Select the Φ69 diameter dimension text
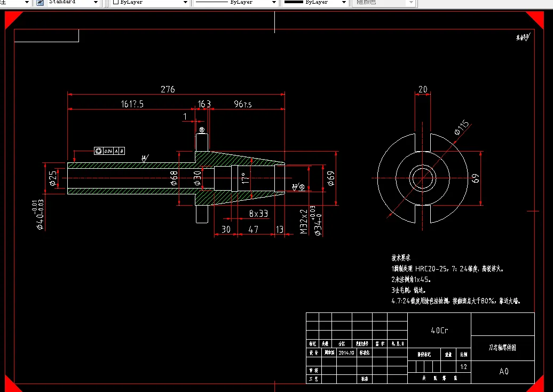 pyautogui.click(x=330, y=178)
